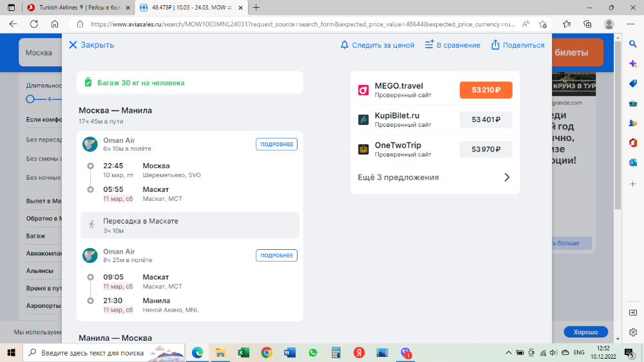Expand the Авиакомпании filter
This screenshot has height=362, width=644.
point(44,254)
